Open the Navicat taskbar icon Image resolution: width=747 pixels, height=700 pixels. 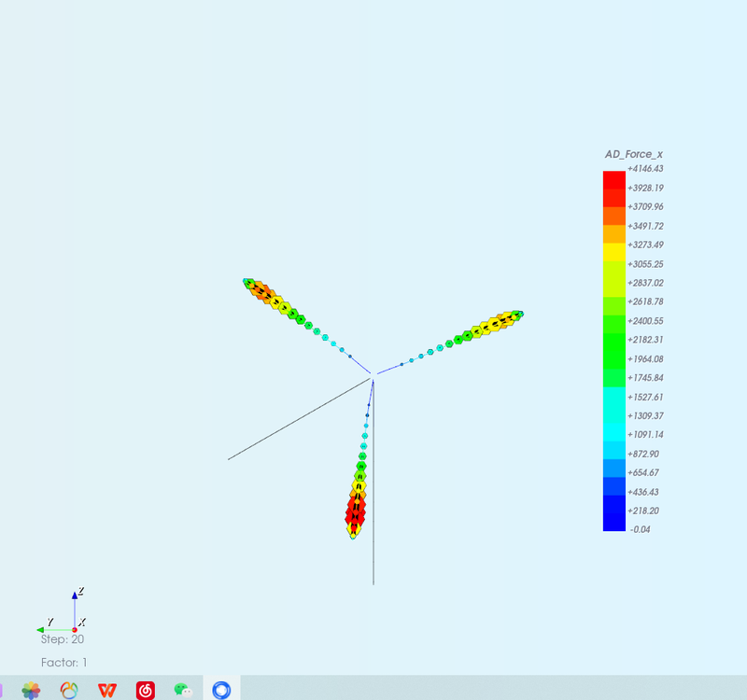[69, 690]
